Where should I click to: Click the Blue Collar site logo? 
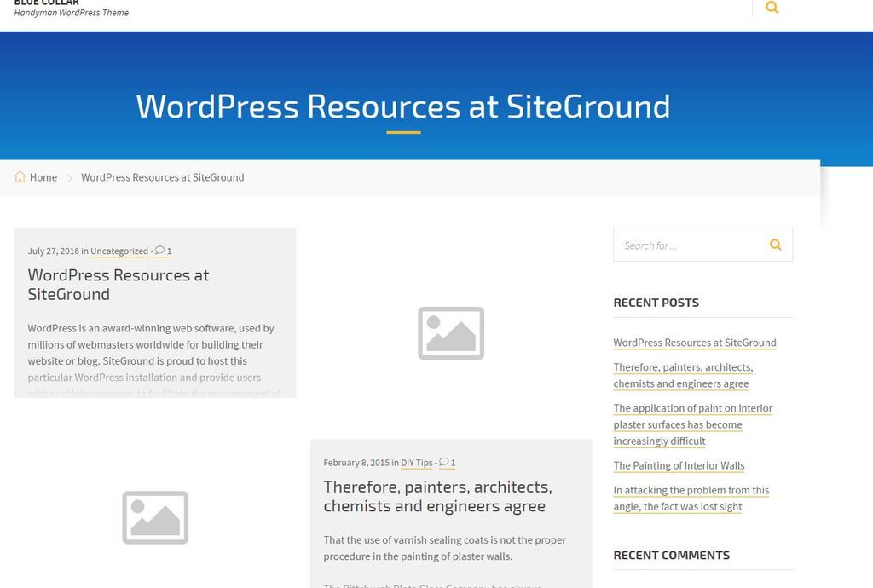[47, 3]
